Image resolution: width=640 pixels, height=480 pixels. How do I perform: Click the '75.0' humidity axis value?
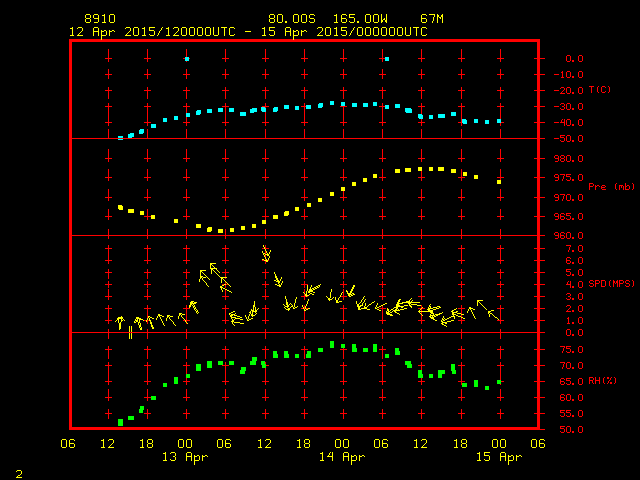click(x=571, y=349)
